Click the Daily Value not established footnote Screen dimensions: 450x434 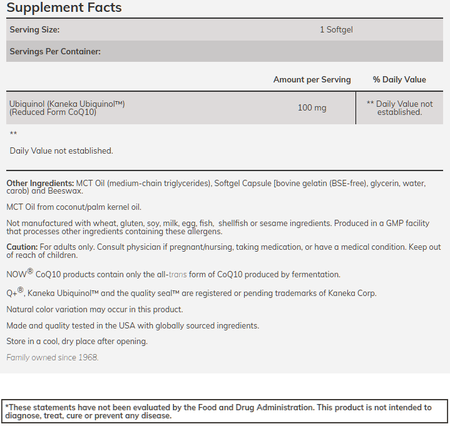(x=61, y=151)
